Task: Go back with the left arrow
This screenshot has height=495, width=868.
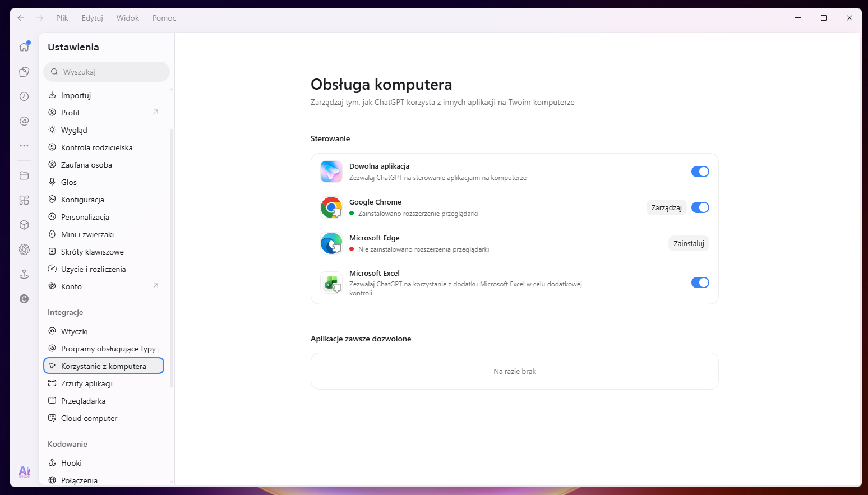Action: [x=21, y=18]
